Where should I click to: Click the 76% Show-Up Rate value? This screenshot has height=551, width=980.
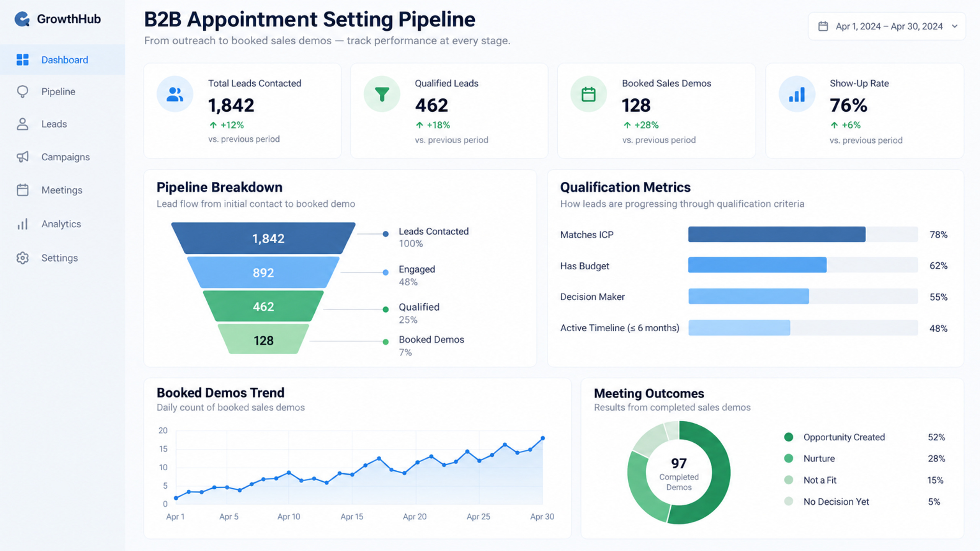[x=848, y=105]
